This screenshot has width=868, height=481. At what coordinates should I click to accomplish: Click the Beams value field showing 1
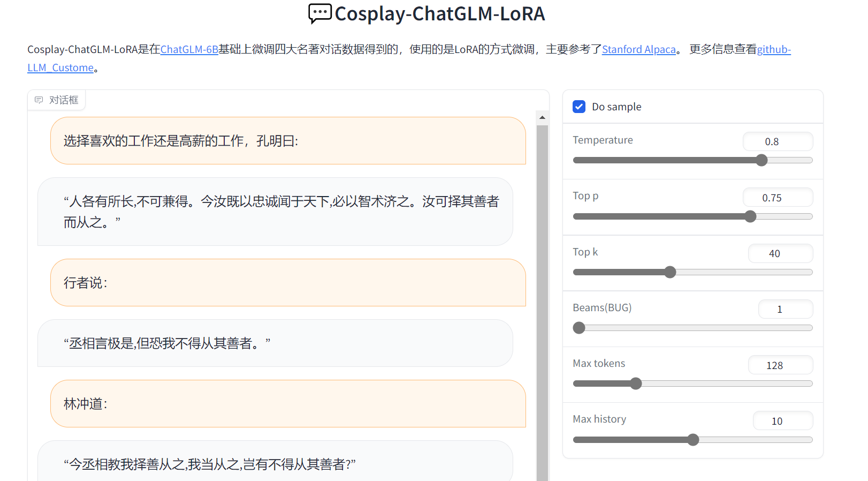pyautogui.click(x=786, y=309)
